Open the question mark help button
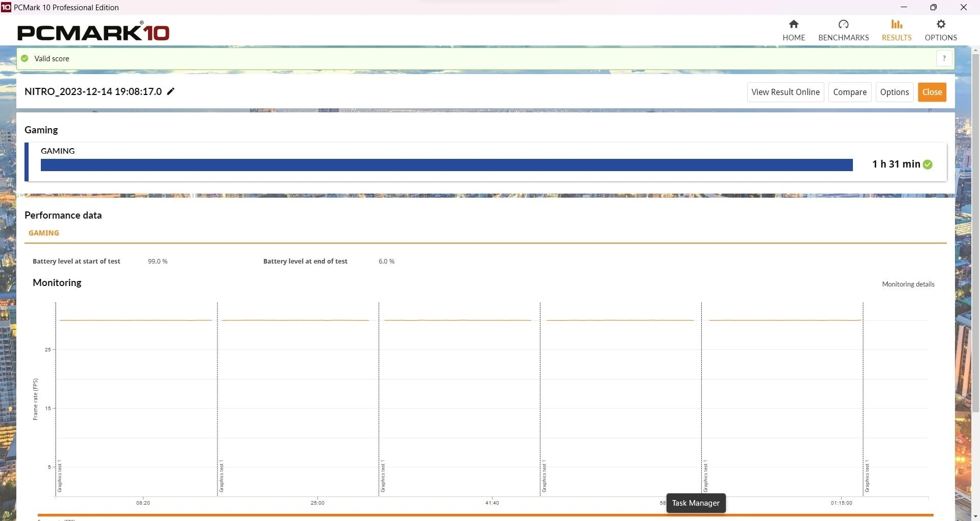980x521 pixels. click(944, 58)
